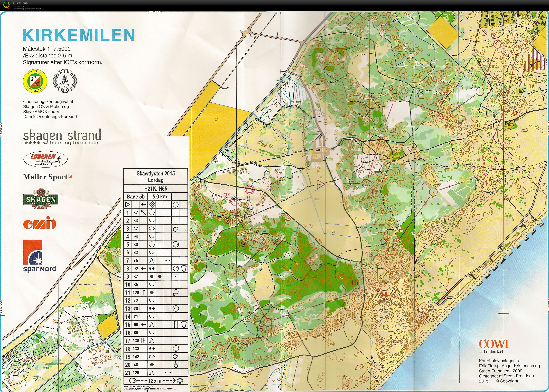This screenshot has width=549, height=392.
Task: Click the COWI logo
Action: 494,344
